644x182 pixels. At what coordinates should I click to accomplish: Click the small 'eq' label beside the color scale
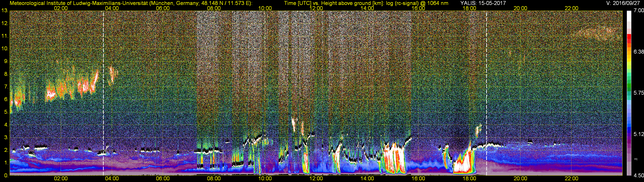click(636, 159)
